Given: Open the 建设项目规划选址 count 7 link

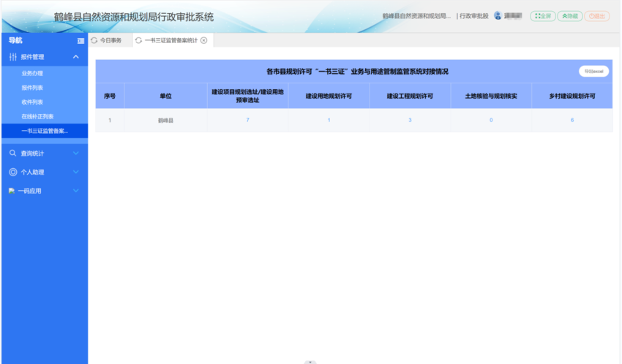Looking at the screenshot, I should (247, 120).
